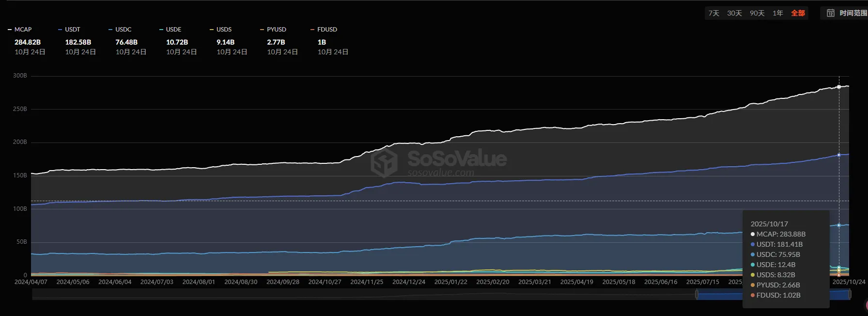This screenshot has width=868, height=316.
Task: Choose the 1年 range option
Action: point(778,13)
